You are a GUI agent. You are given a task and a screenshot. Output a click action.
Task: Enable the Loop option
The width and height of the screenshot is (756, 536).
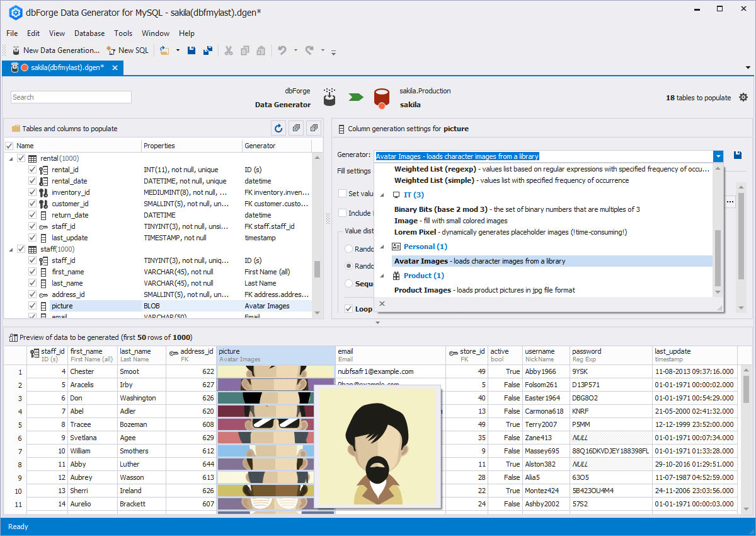[348, 308]
